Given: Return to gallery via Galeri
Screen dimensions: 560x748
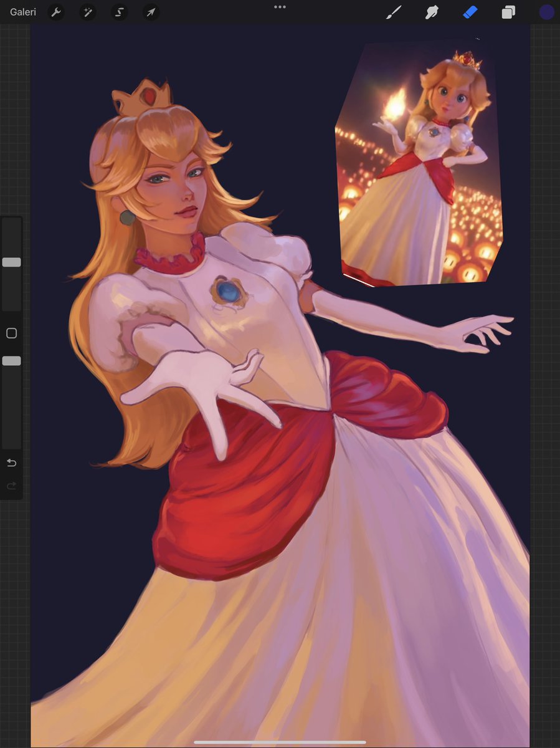Looking at the screenshot, I should pos(23,12).
